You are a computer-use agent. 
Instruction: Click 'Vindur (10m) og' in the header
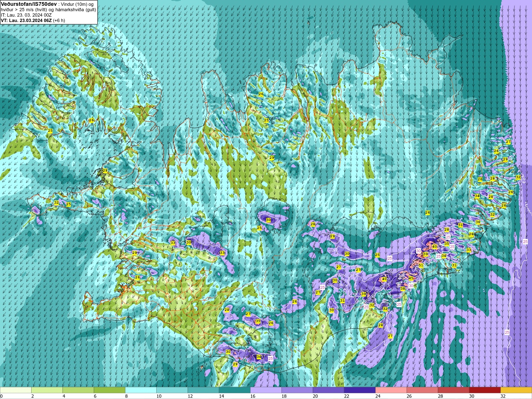click(77, 4)
